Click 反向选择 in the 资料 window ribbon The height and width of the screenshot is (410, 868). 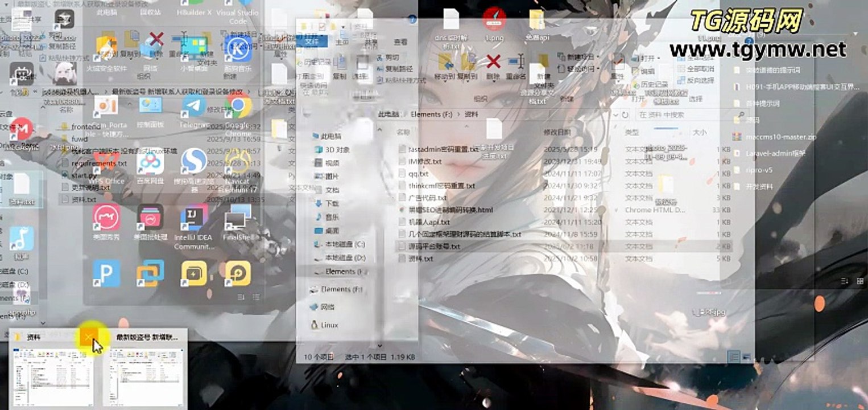[695, 80]
